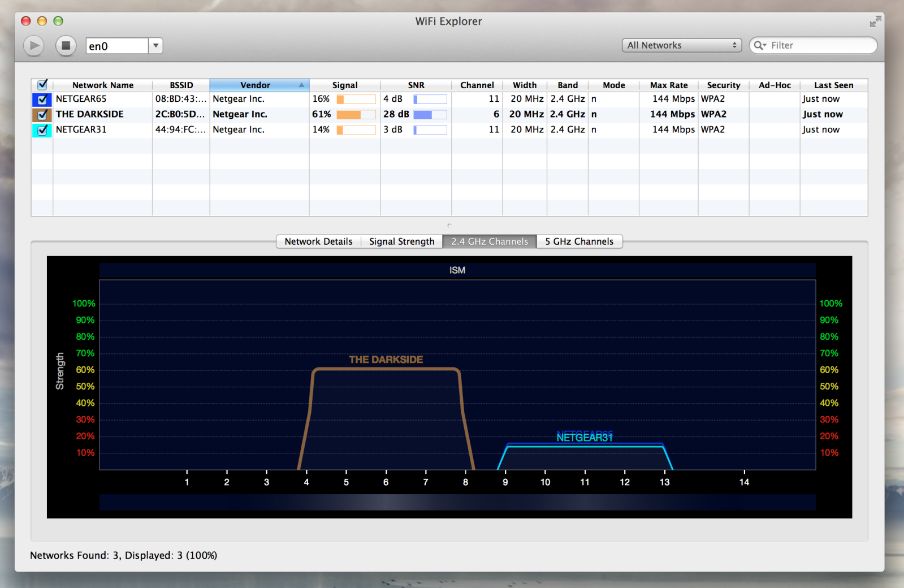Sort by BSSID column header
This screenshot has width=904, height=588.
click(181, 85)
